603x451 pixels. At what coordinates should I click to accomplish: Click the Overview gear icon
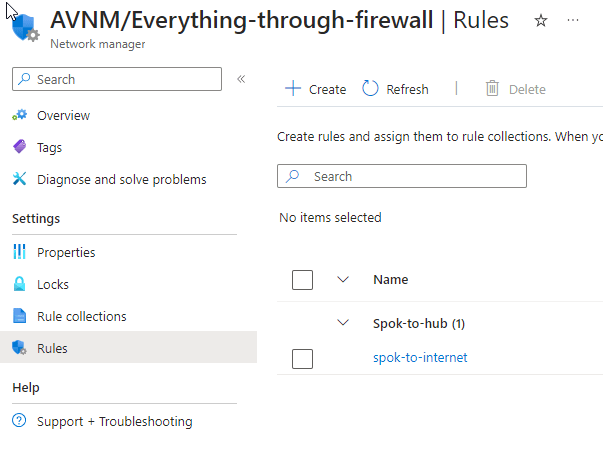tap(20, 115)
